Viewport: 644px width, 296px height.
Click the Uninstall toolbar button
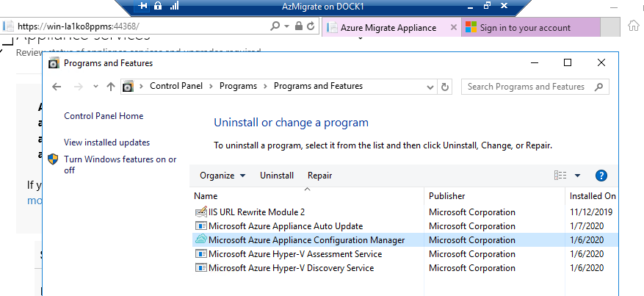[x=277, y=176]
